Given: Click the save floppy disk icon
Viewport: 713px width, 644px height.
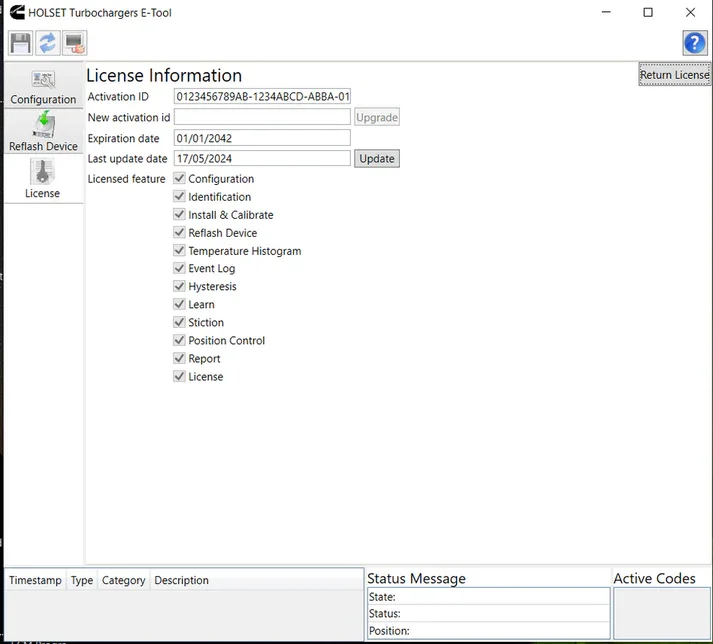Looking at the screenshot, I should (20, 43).
